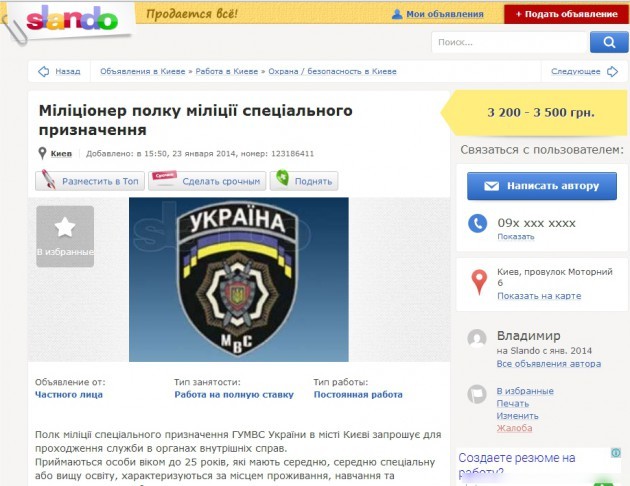The width and height of the screenshot is (630, 486).
Task: Click the Поднять button
Action: coord(304,181)
